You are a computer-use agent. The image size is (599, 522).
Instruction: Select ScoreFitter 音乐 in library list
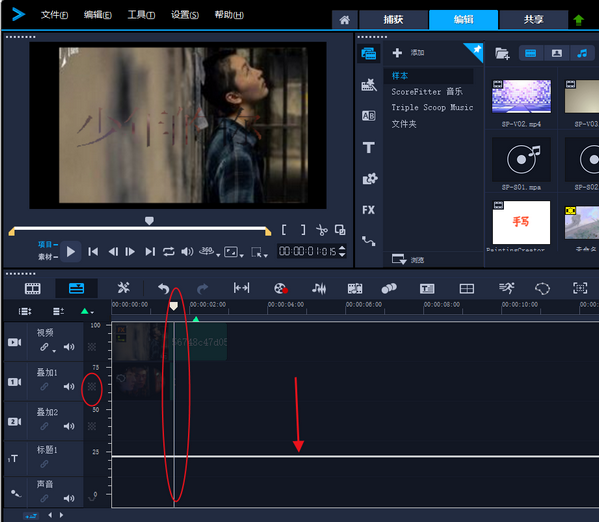click(x=427, y=92)
